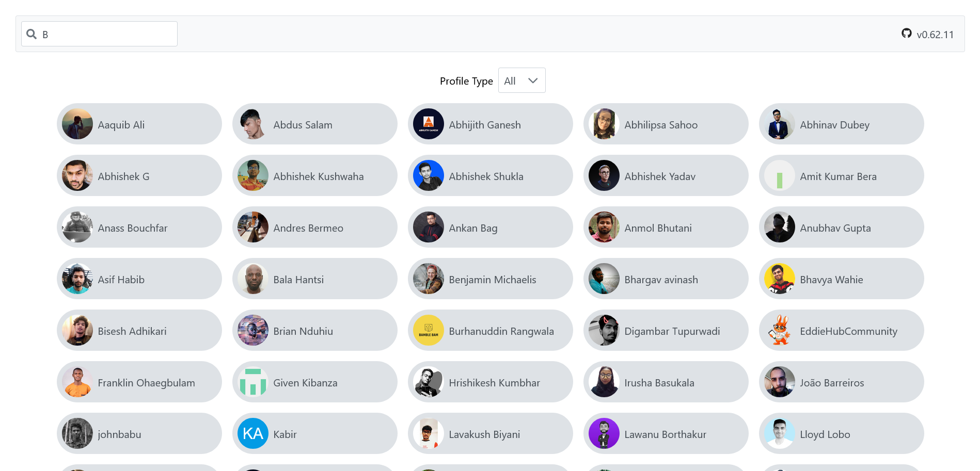Click the search magnifier icon
The width and height of the screenshot is (980, 471).
click(x=31, y=34)
